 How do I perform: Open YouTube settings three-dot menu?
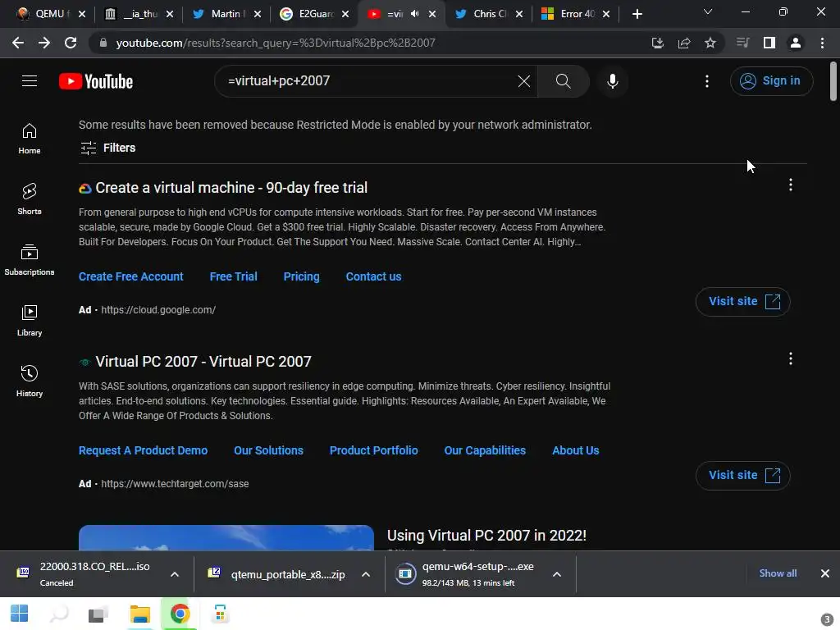point(706,81)
